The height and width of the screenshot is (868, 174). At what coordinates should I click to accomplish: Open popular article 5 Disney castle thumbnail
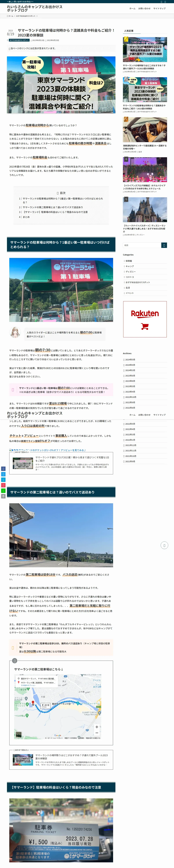point(145,210)
